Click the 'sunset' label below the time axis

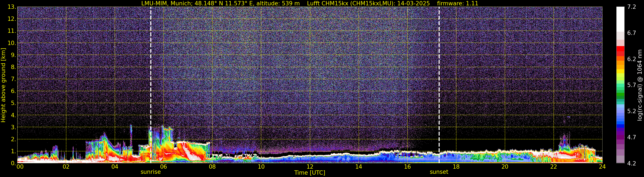439,172
